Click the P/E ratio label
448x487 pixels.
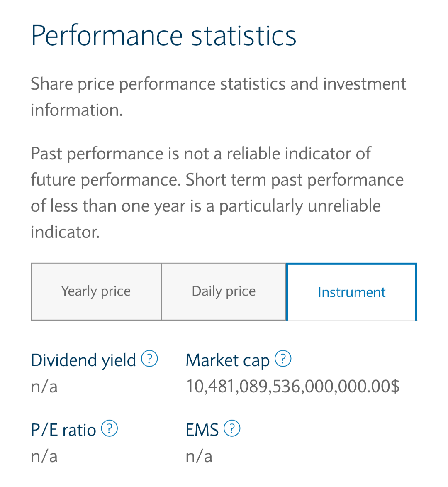point(63,430)
